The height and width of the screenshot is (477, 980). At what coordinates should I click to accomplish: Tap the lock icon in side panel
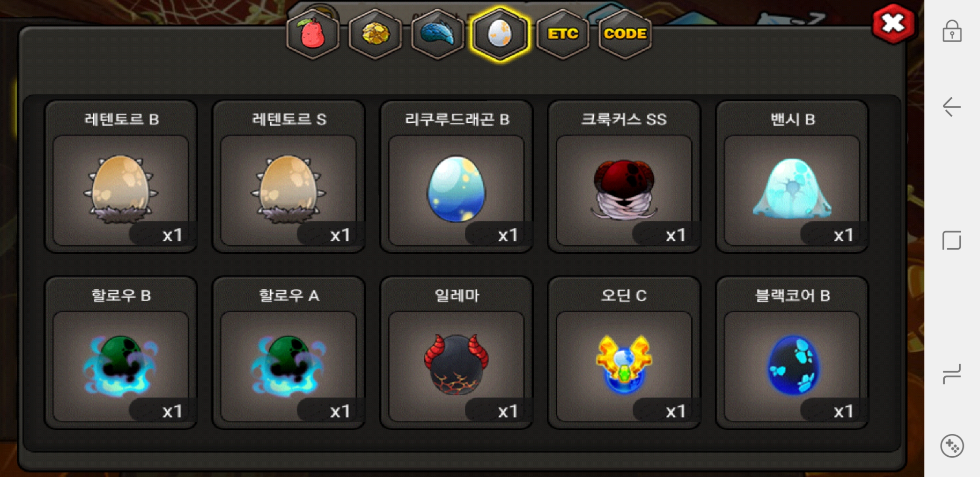952,31
